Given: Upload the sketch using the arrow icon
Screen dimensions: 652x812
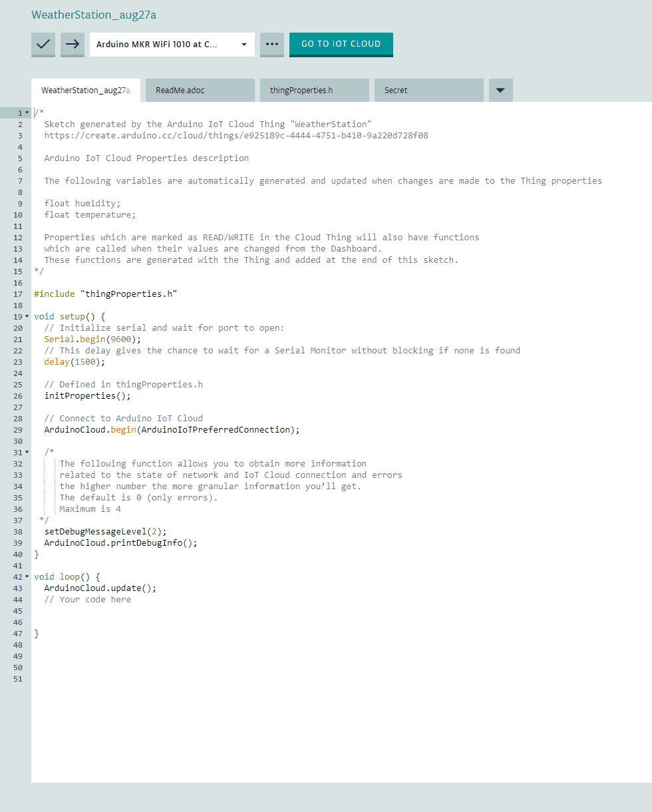Looking at the screenshot, I should (x=72, y=45).
